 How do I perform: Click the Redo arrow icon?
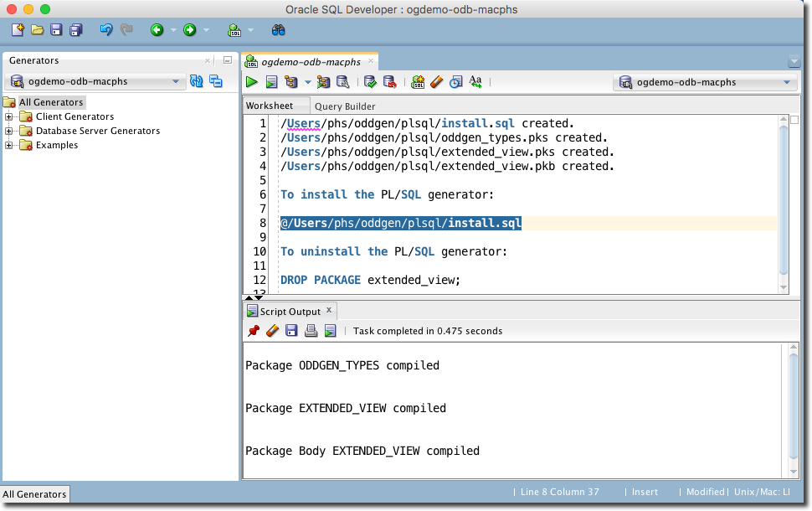[126, 30]
